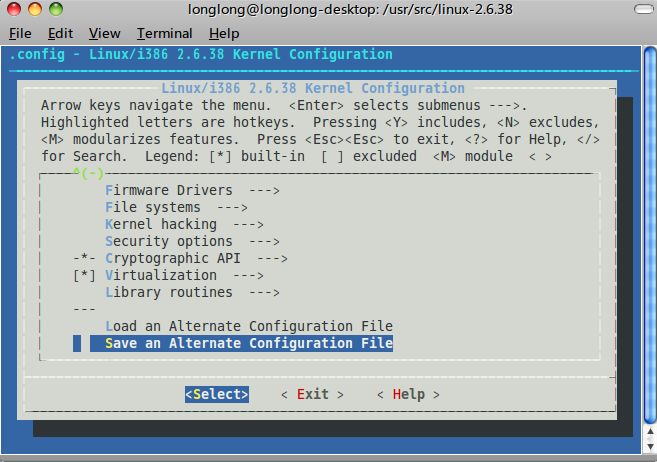Screen dimensions: 657x462
Task: Select Cryptographic API entry
Action: 180,258
